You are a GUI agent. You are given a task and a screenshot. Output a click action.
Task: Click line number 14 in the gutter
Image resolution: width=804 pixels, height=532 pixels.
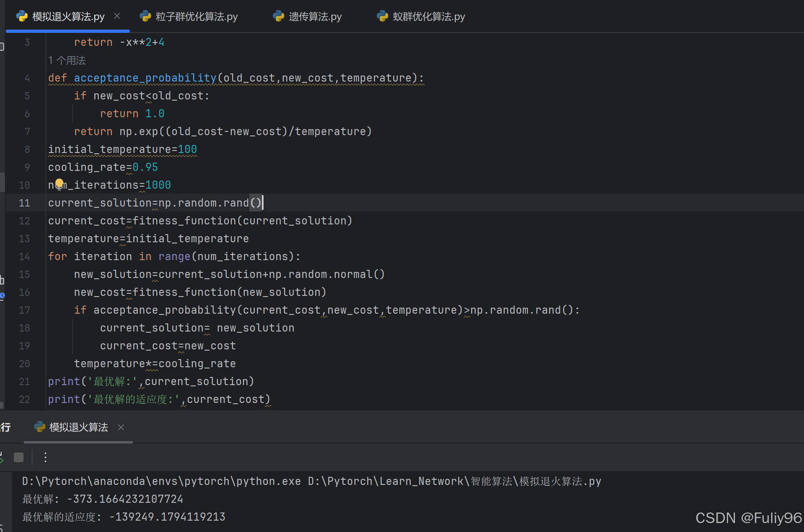pos(24,256)
